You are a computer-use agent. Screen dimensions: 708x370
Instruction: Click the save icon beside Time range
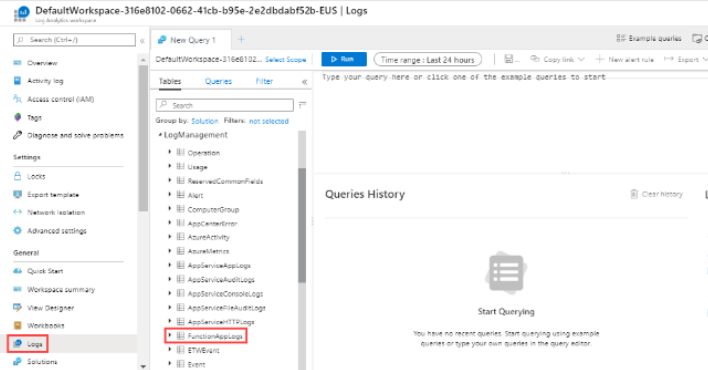[509, 59]
